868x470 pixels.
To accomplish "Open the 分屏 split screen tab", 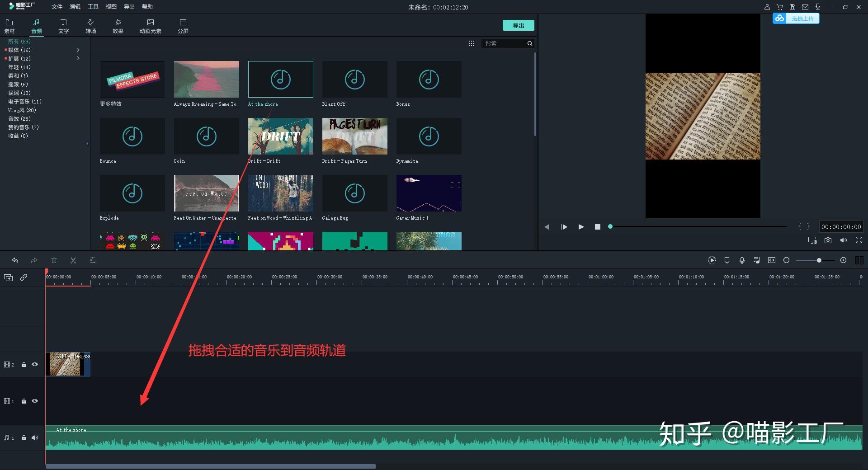I will click(x=183, y=26).
